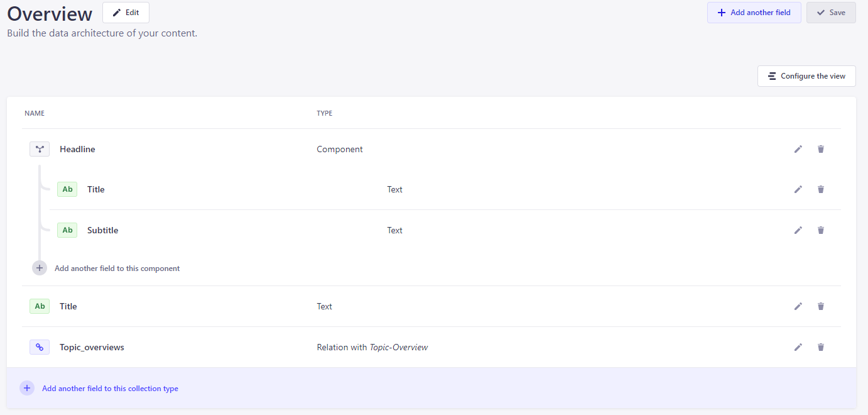Click the Ab icon beside Headline's Title
The image size is (868, 415).
tap(67, 189)
